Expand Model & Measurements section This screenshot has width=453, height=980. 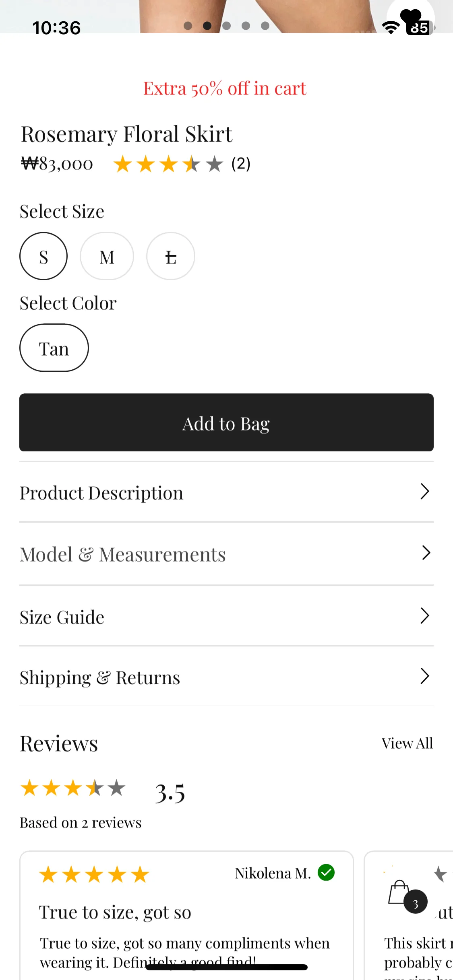pyautogui.click(x=226, y=554)
